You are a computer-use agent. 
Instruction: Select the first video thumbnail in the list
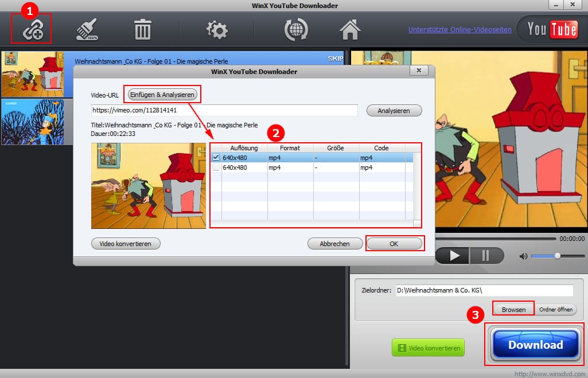pos(32,74)
